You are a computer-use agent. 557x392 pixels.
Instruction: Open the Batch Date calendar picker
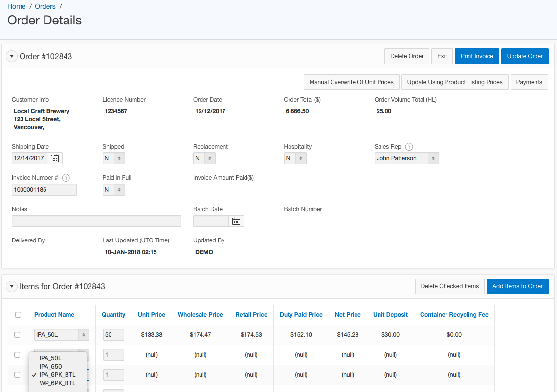236,221
